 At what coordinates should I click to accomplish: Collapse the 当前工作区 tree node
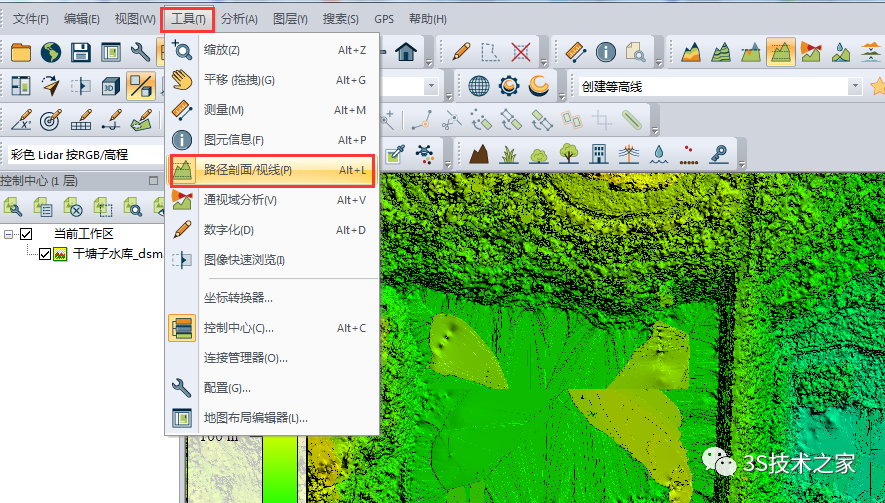coord(8,234)
